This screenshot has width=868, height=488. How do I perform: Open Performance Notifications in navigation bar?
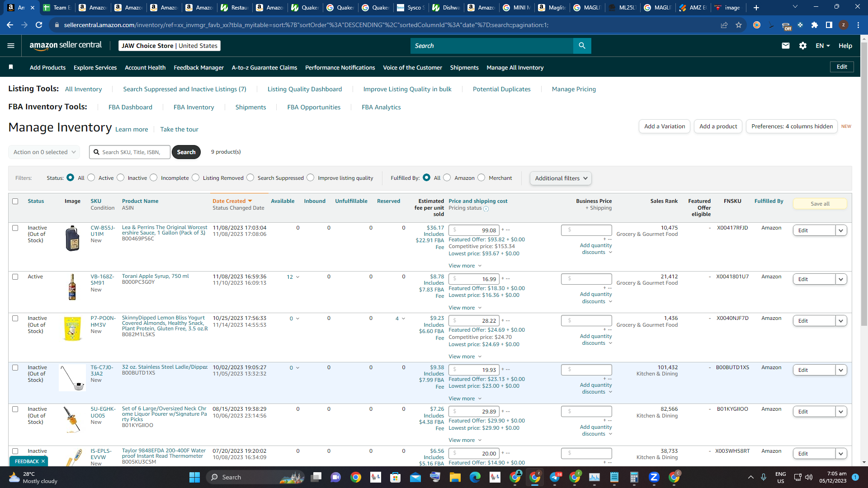click(x=340, y=67)
